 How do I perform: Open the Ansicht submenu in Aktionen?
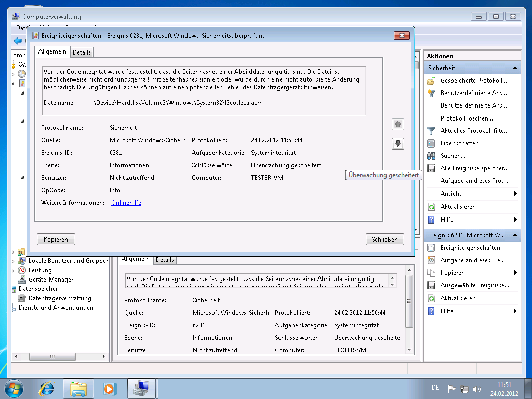515,194
